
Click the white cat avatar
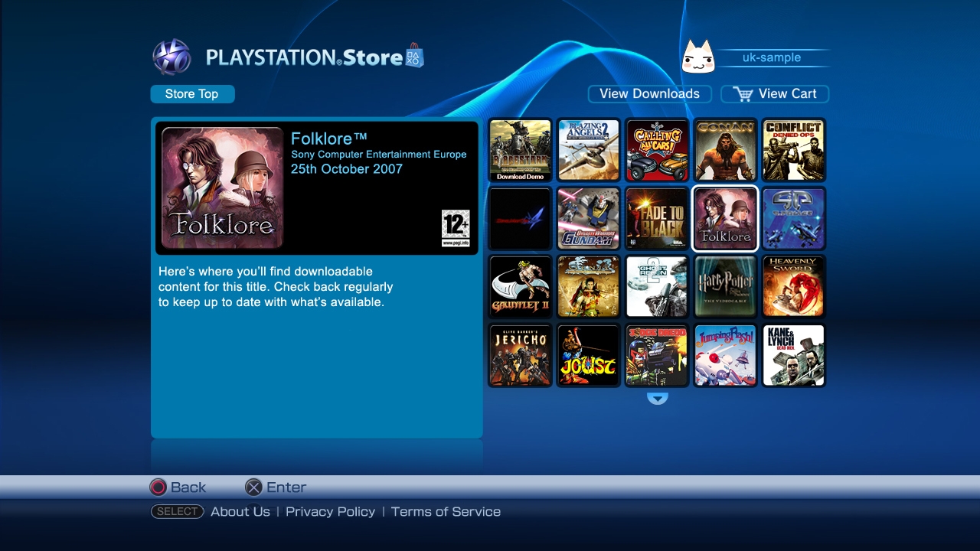point(698,57)
